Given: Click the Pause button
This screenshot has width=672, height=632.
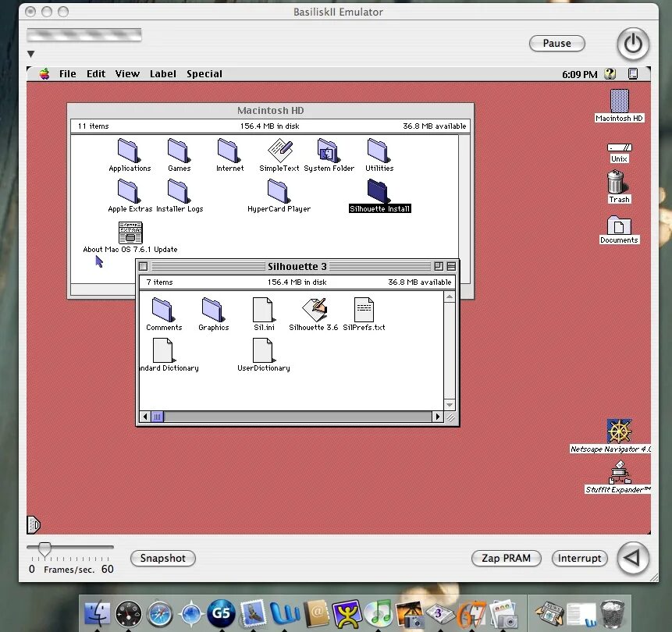Looking at the screenshot, I should tap(556, 43).
